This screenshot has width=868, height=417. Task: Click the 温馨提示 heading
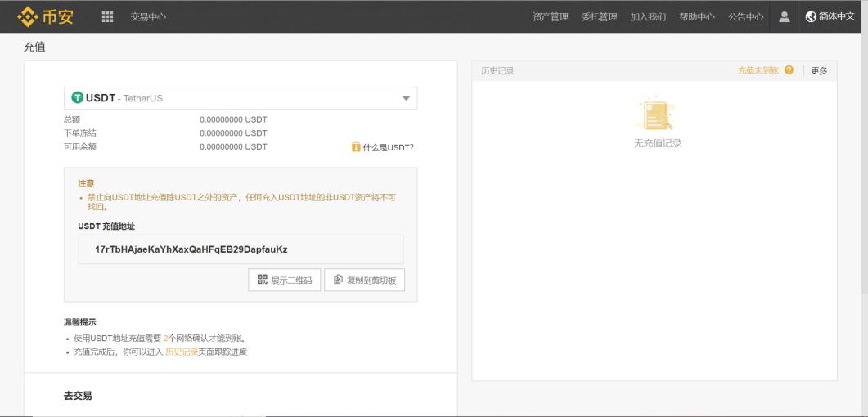(79, 322)
